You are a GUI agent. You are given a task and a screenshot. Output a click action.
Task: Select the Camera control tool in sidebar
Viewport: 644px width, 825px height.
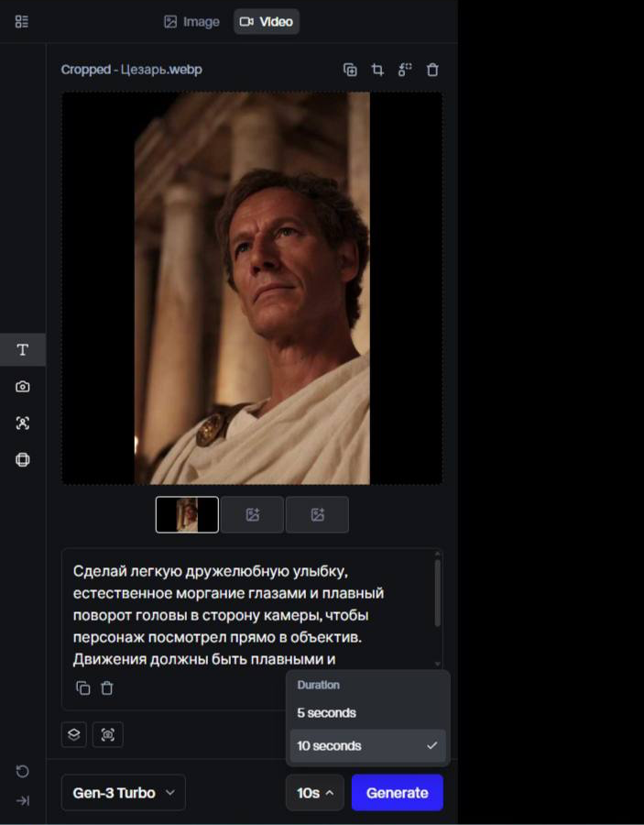23,387
